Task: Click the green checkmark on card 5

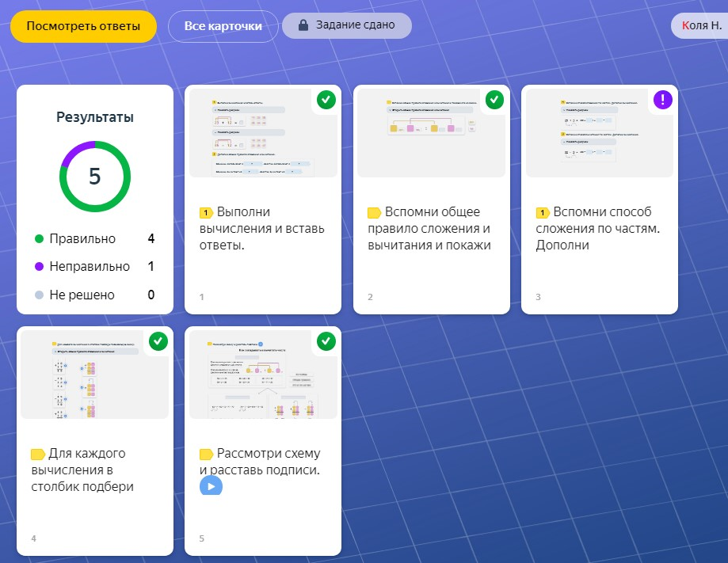Action: coord(326,341)
